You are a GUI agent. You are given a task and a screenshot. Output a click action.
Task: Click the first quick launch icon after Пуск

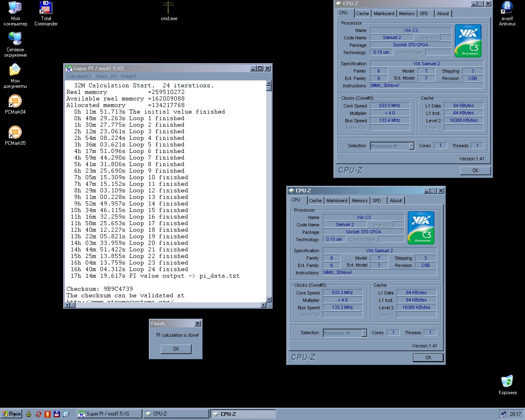click(x=29, y=414)
